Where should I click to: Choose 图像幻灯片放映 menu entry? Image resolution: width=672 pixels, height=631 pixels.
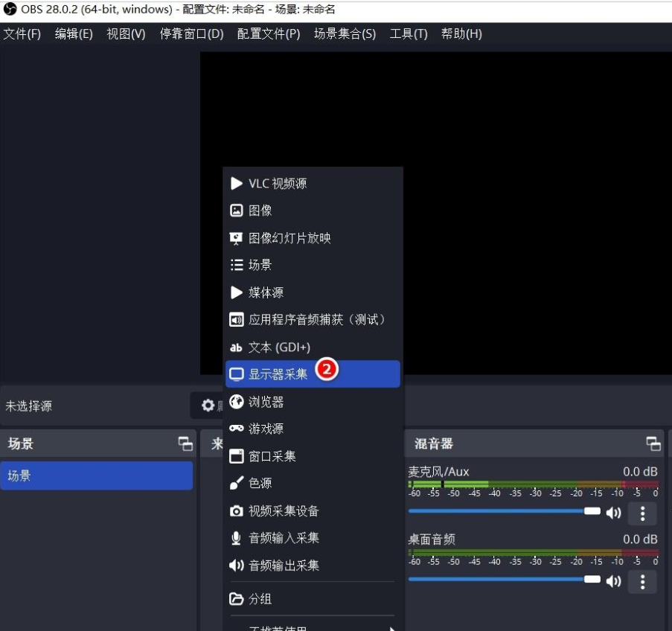313,238
